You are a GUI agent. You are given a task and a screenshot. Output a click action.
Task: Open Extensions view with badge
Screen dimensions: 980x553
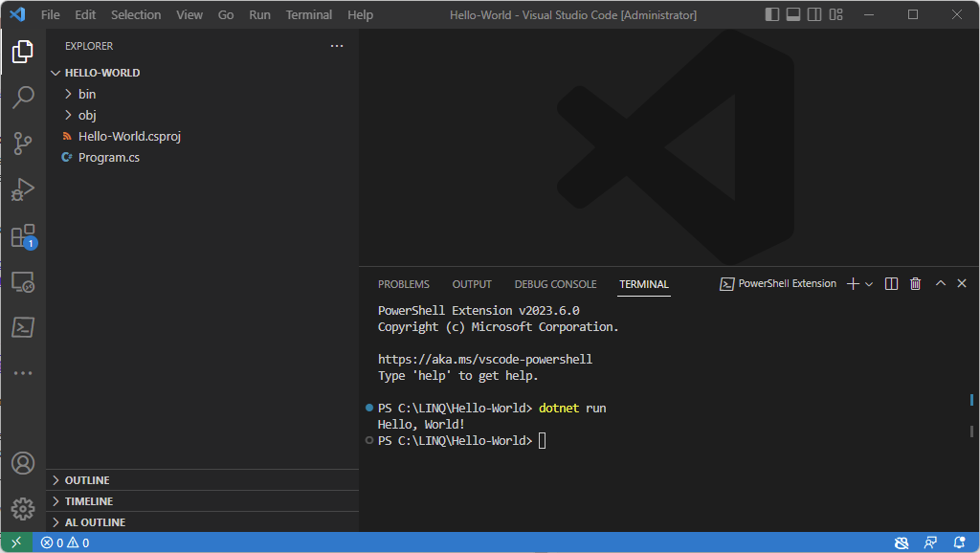click(x=23, y=235)
